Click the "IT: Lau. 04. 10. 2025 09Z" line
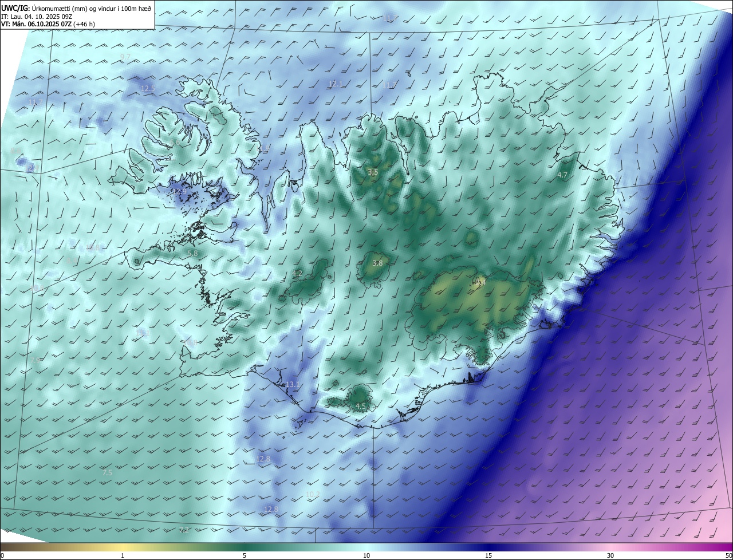 36,16
